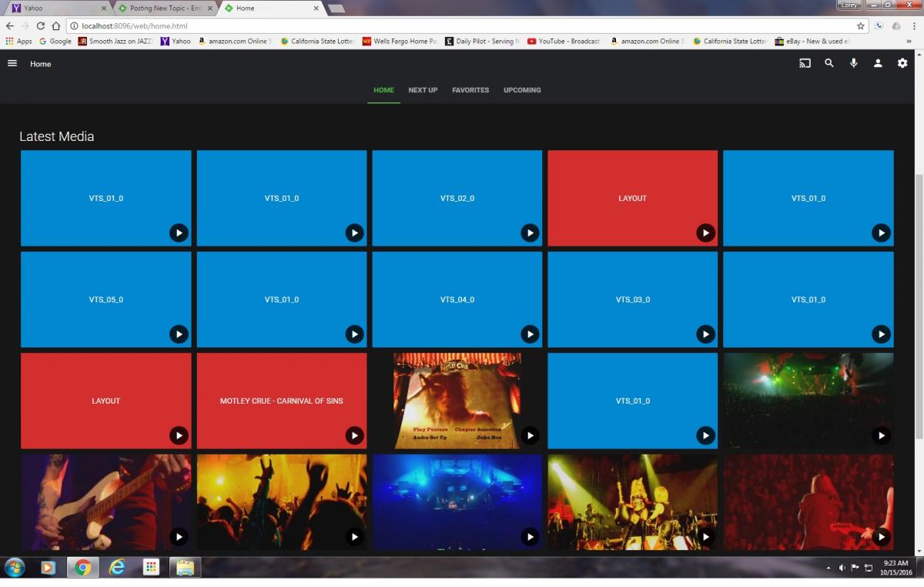Open File Explorer from the taskbar

[x=186, y=569]
